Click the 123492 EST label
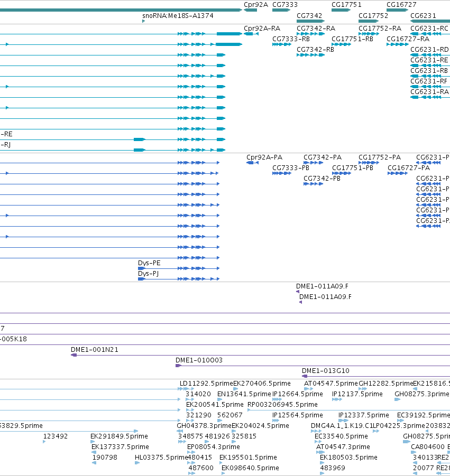The image size is (450, 476). point(56,436)
